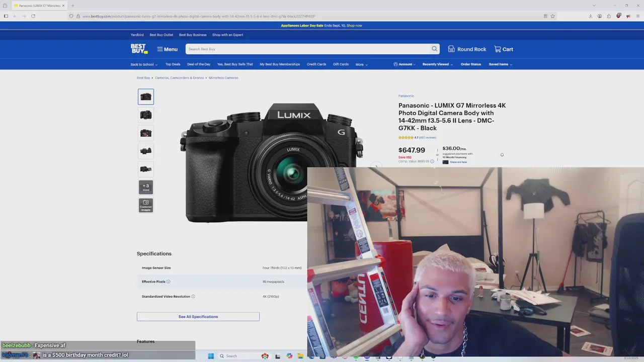Expand the More dropdown

(361, 64)
